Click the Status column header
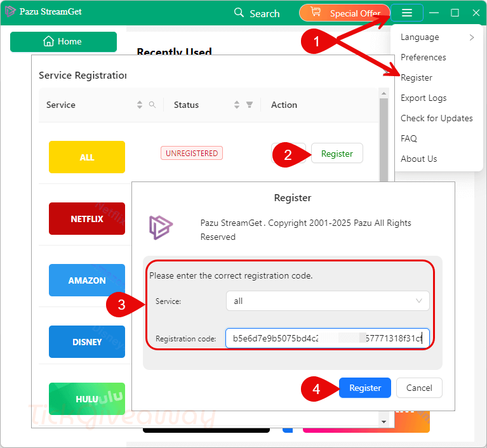 pyautogui.click(x=186, y=105)
